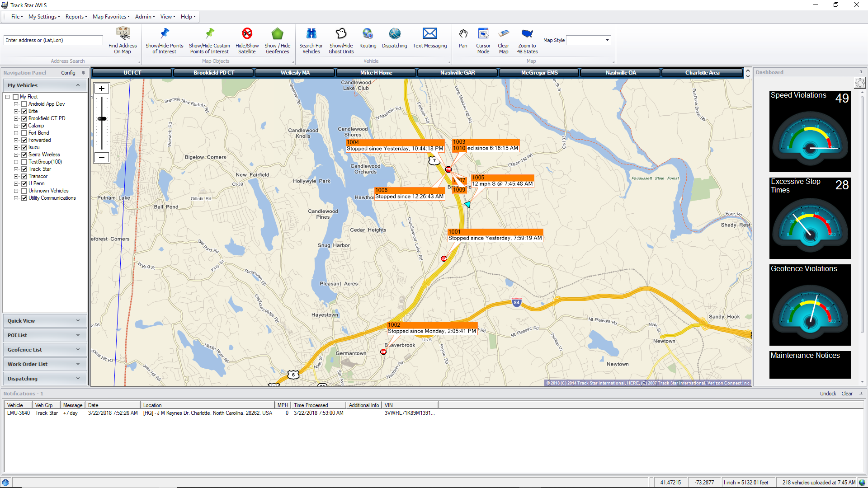Viewport: 868px width, 488px height.
Task: Click the Hide/Show Satellite icon
Action: (x=247, y=34)
